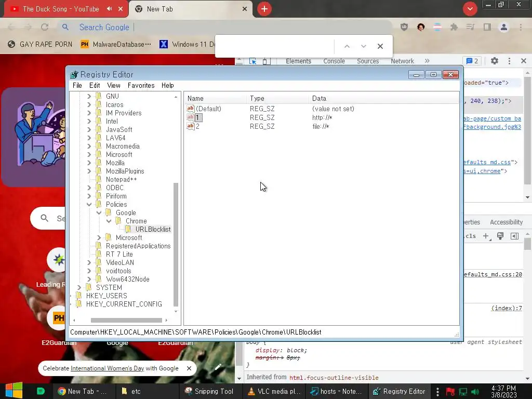Screen dimensions: 532x399
Task: Switch to The Duck Song YouTube tab
Action: click(61, 9)
